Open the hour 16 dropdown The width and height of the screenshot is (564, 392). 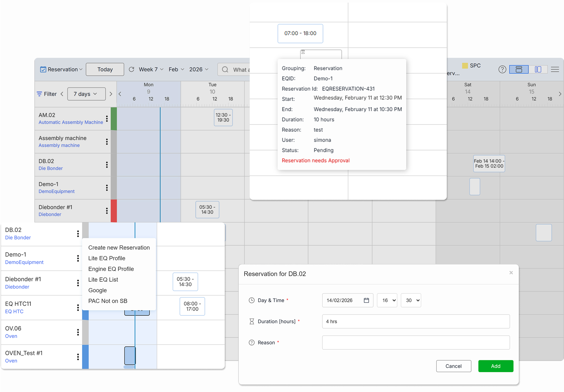click(x=387, y=300)
